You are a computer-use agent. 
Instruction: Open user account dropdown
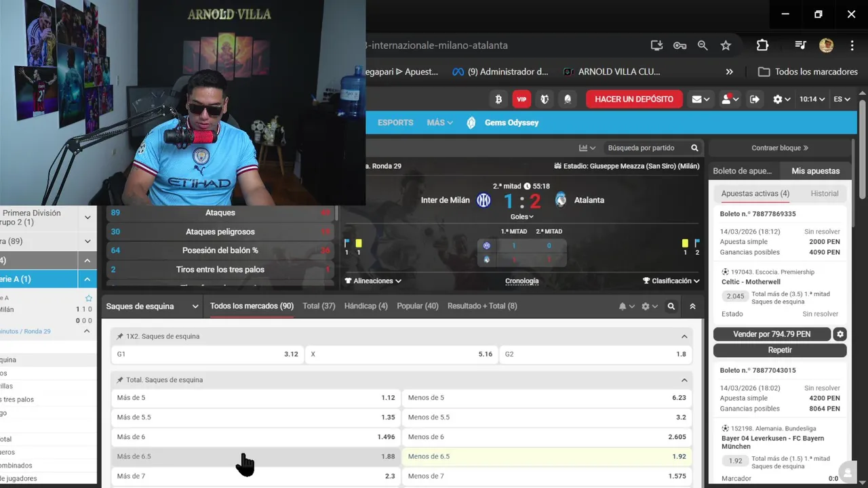730,99
